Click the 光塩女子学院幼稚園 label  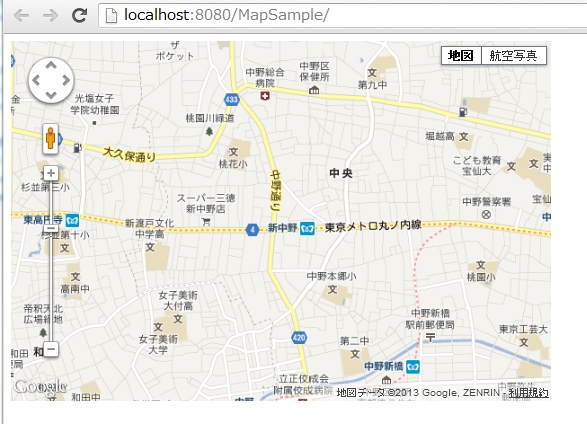[95, 104]
